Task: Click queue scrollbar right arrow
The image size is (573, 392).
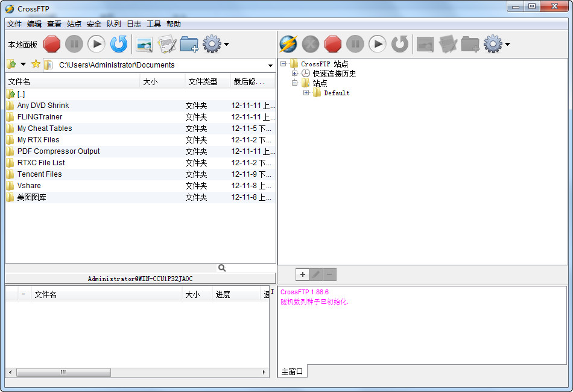Action: [x=264, y=372]
